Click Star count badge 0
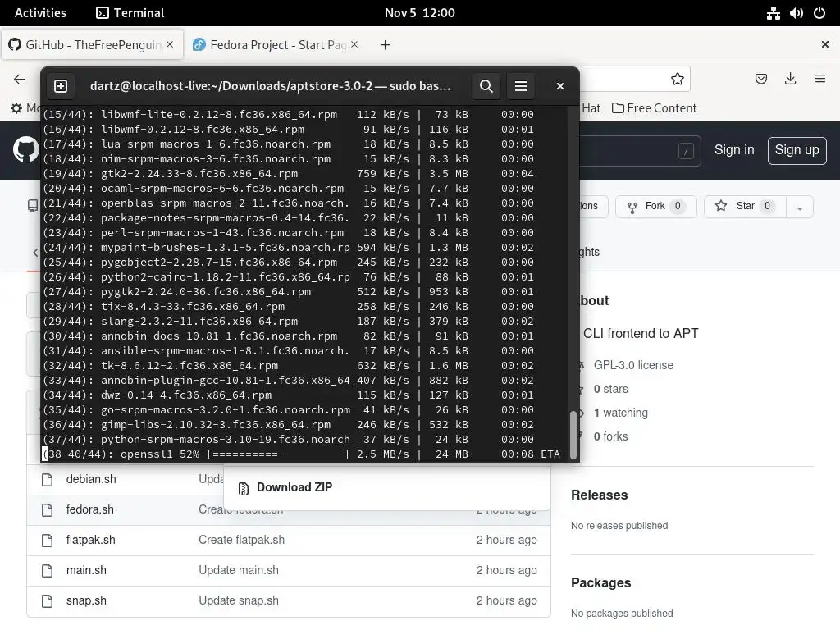The image size is (840, 630). tap(767, 206)
